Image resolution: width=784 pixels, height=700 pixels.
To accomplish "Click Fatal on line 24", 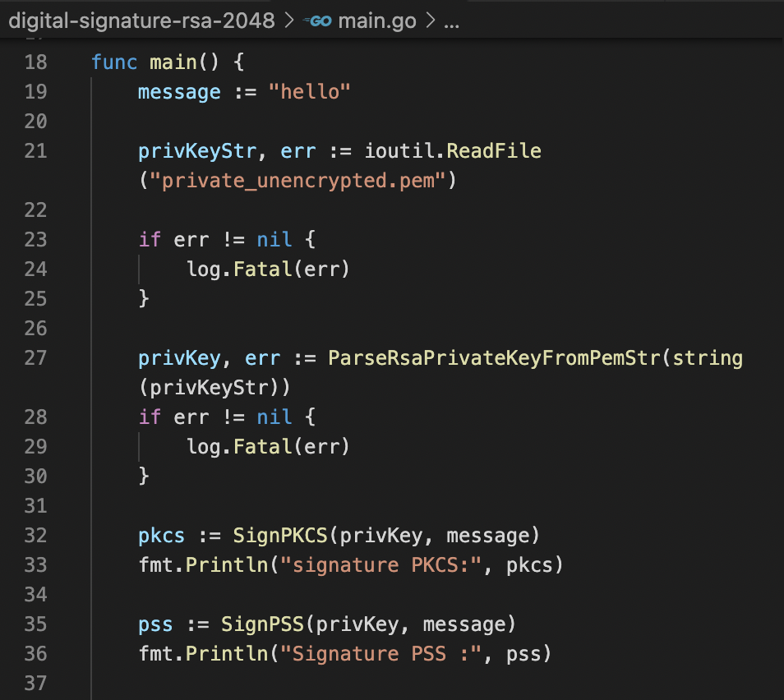I will click(257, 269).
